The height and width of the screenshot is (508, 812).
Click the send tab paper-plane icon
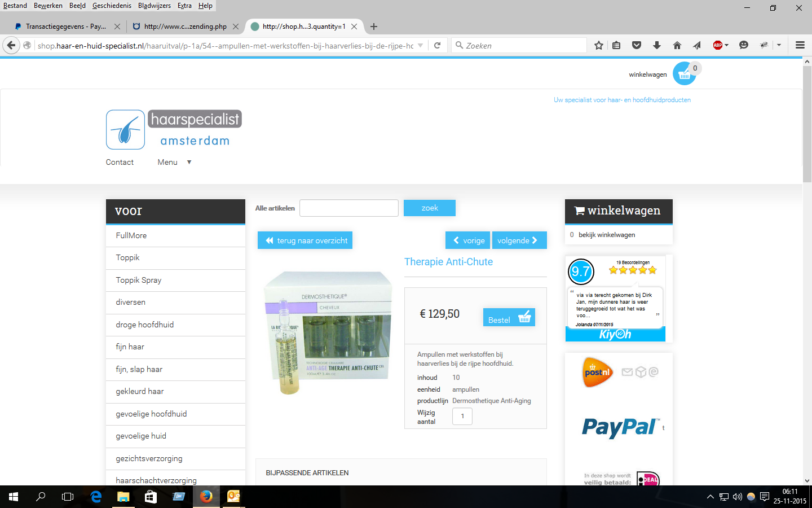(x=697, y=46)
